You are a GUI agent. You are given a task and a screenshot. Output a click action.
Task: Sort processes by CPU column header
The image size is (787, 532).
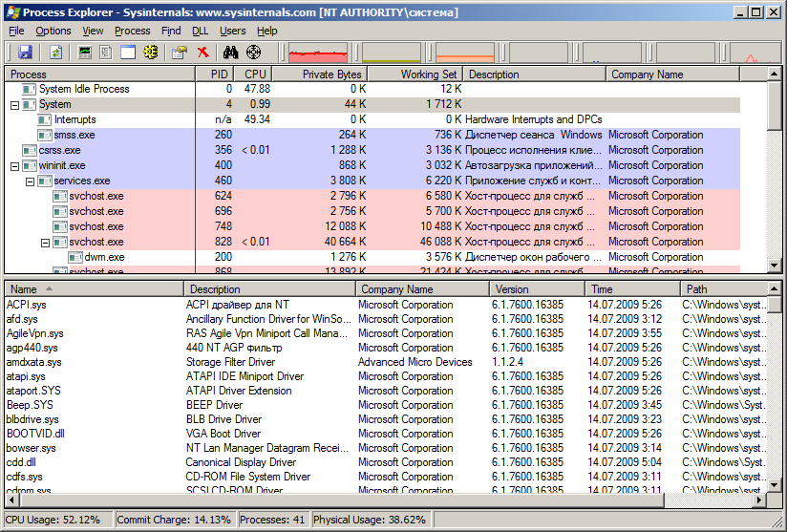(253, 74)
